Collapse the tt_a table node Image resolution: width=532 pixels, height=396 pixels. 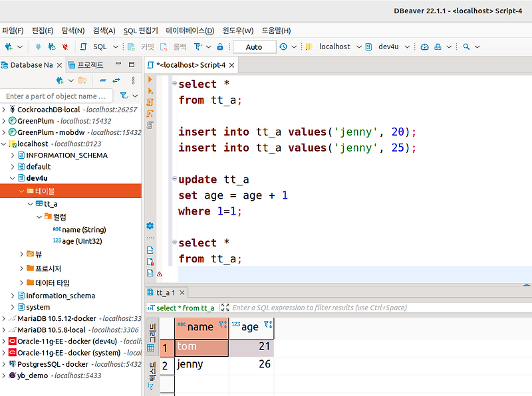[30, 204]
